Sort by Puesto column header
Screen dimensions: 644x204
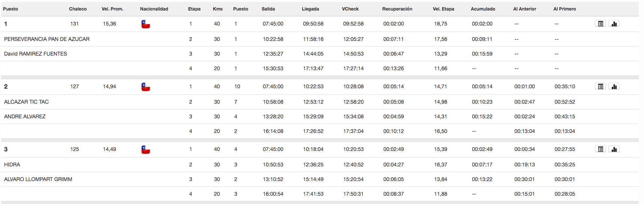pyautogui.click(x=11, y=9)
